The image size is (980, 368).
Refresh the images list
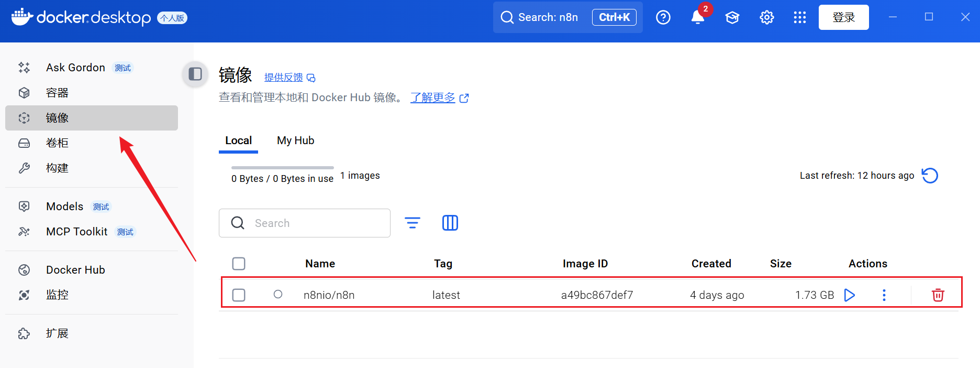930,176
